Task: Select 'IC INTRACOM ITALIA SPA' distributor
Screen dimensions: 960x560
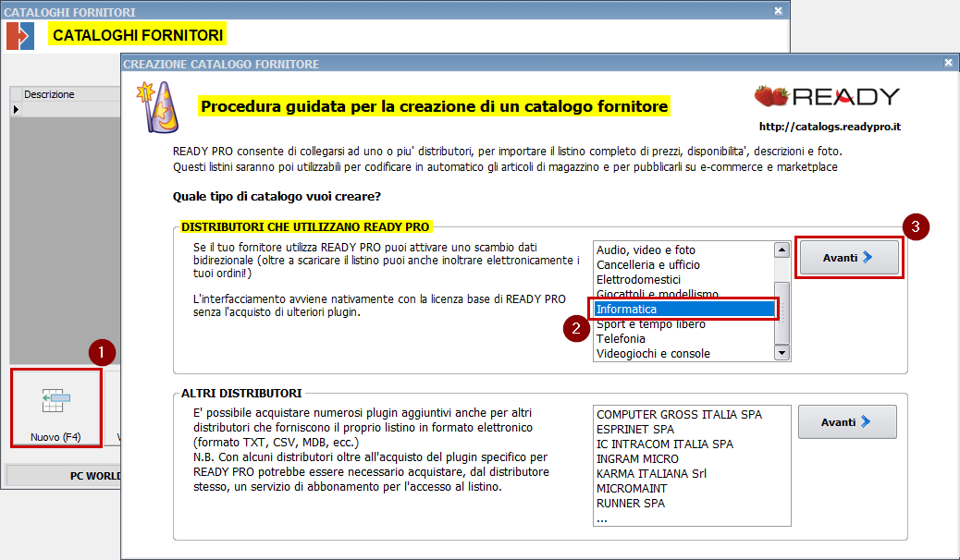Action: (x=665, y=444)
